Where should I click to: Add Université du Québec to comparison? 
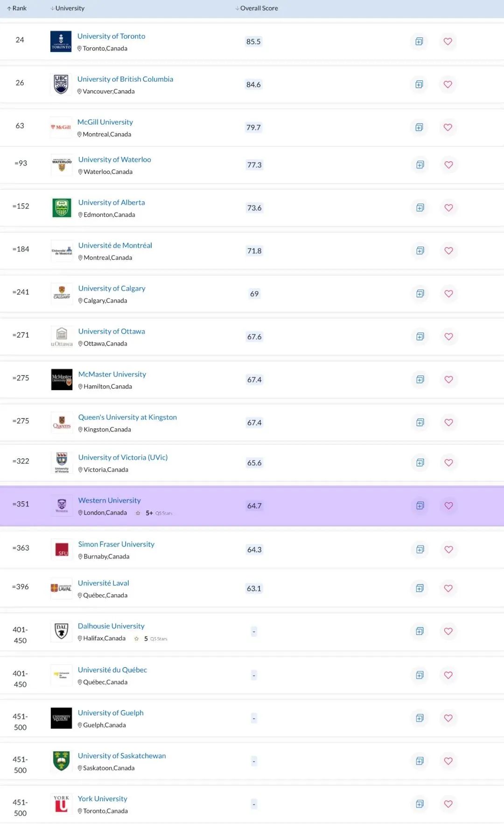420,675
